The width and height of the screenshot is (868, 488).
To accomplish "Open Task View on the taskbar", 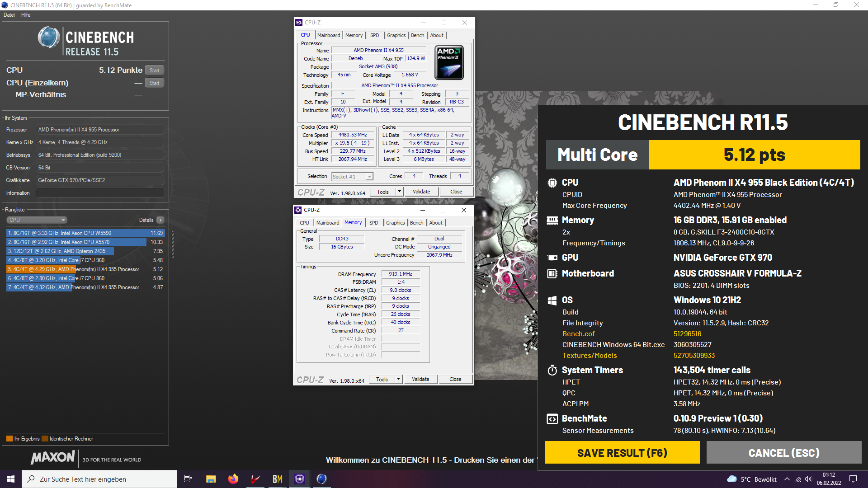I will tap(188, 479).
